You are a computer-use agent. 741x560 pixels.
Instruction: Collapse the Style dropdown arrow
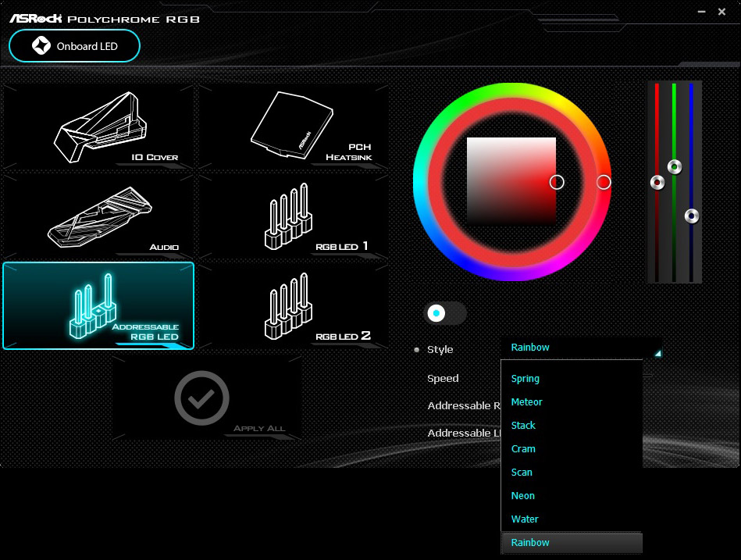coord(657,353)
